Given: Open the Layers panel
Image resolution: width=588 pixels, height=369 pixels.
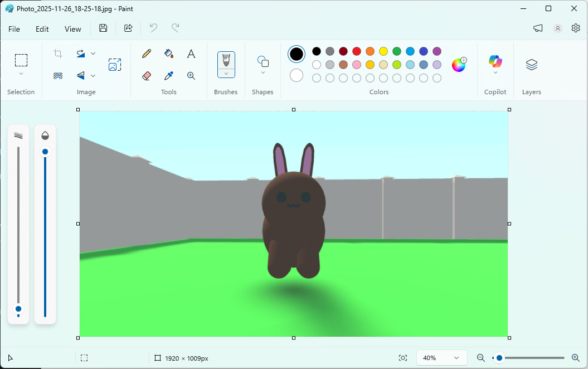Looking at the screenshot, I should tap(531, 65).
